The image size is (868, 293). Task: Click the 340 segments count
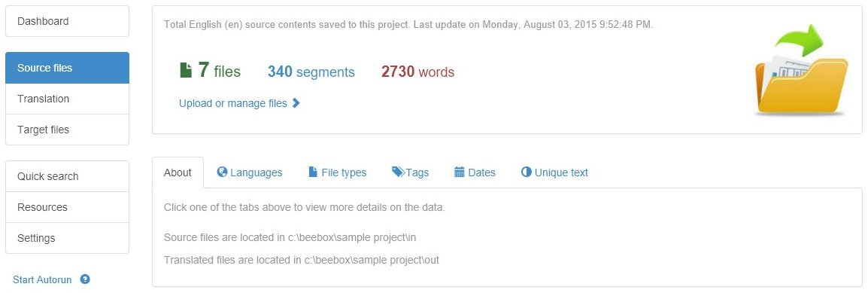coord(311,72)
